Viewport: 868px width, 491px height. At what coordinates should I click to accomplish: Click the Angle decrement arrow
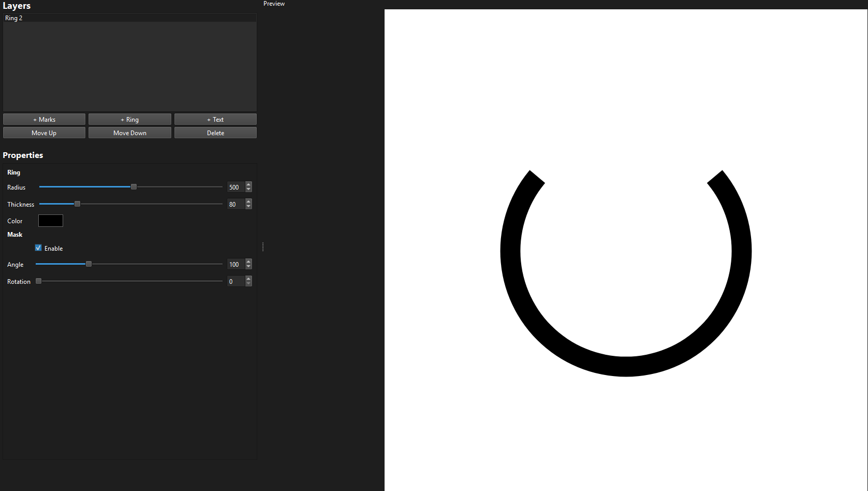click(x=248, y=266)
